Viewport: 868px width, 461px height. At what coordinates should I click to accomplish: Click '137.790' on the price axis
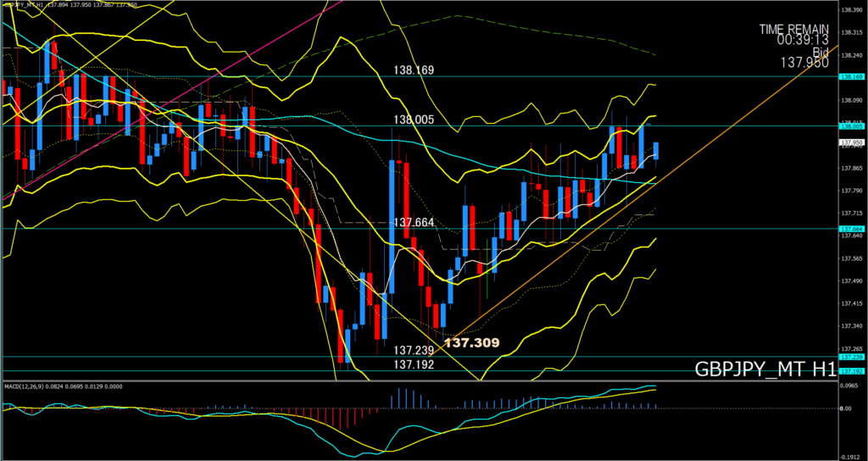tap(851, 191)
